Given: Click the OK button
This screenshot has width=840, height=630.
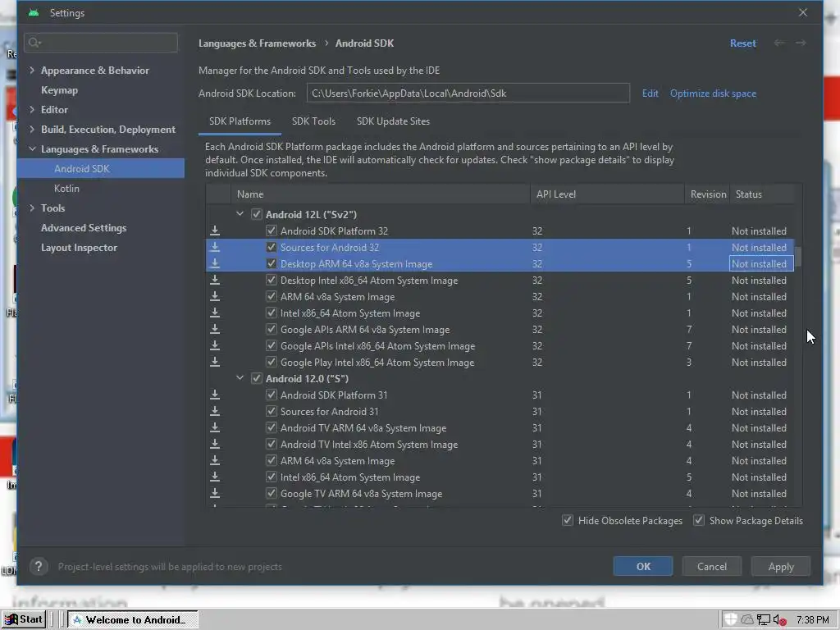Looking at the screenshot, I should [x=643, y=566].
